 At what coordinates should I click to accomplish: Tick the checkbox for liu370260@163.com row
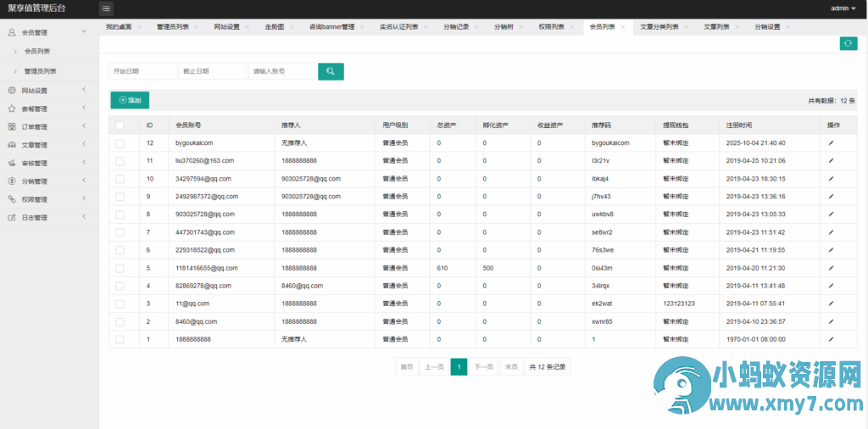point(120,160)
